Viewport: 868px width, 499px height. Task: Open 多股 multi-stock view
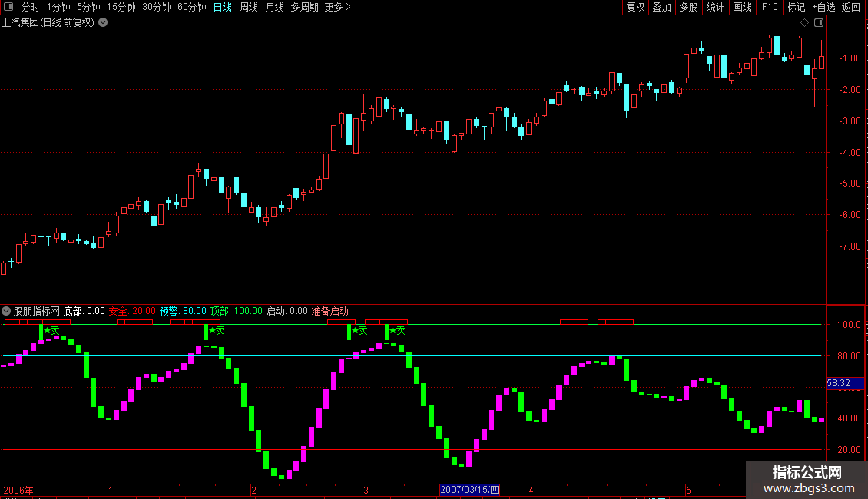(x=689, y=7)
